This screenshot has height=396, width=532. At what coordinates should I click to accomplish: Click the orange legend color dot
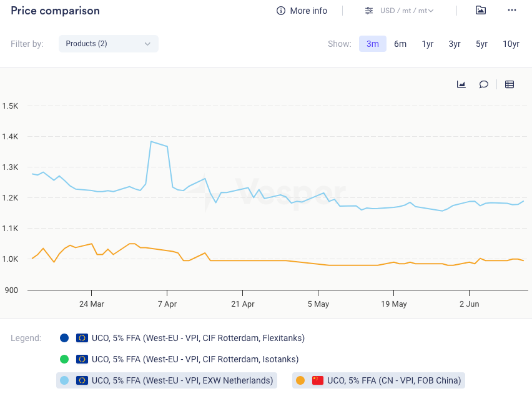pyautogui.click(x=300, y=380)
